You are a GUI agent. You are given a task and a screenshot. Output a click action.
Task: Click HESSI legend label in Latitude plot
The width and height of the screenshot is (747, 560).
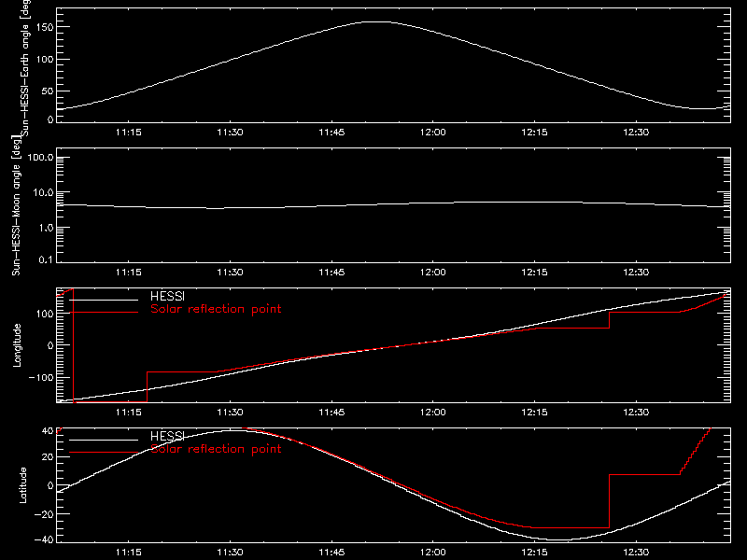click(167, 436)
